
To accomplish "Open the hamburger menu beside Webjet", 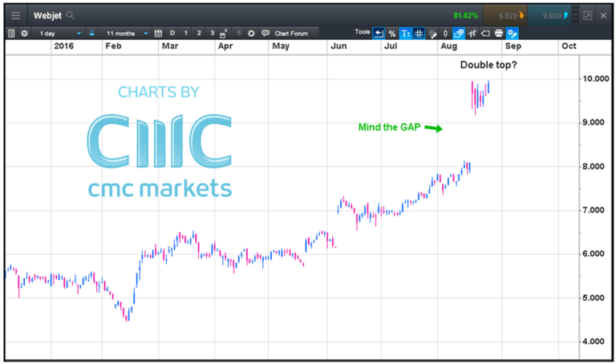I will [x=16, y=16].
